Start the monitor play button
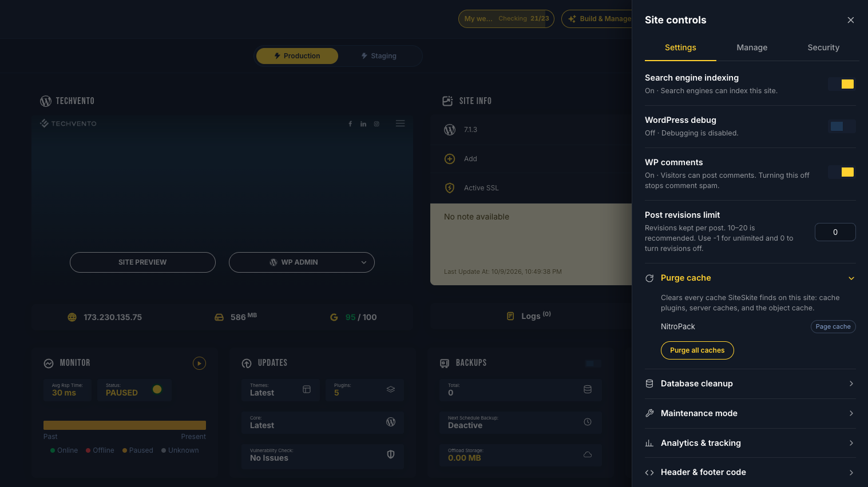 tap(199, 363)
